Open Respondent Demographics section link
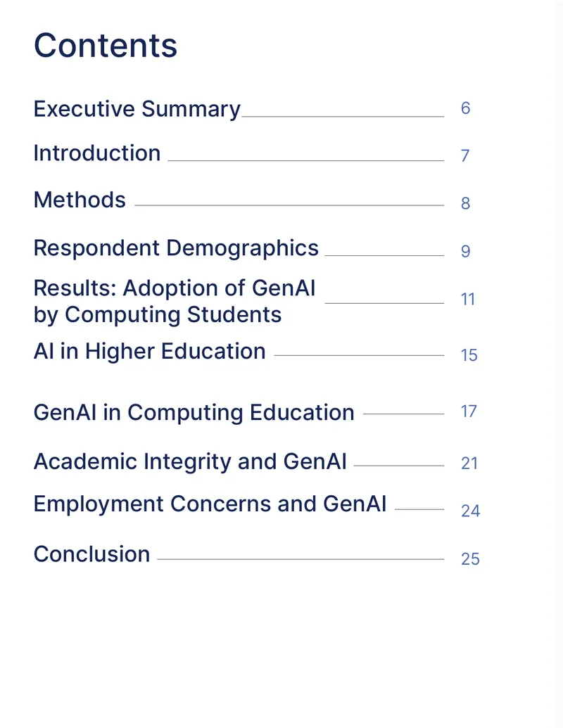The image size is (563, 728). [176, 248]
